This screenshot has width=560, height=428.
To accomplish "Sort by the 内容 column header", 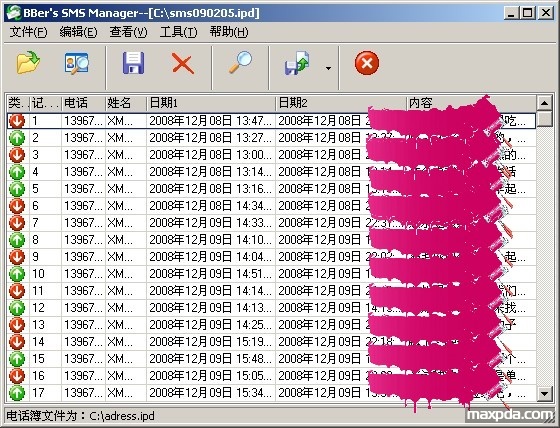I will (x=471, y=103).
